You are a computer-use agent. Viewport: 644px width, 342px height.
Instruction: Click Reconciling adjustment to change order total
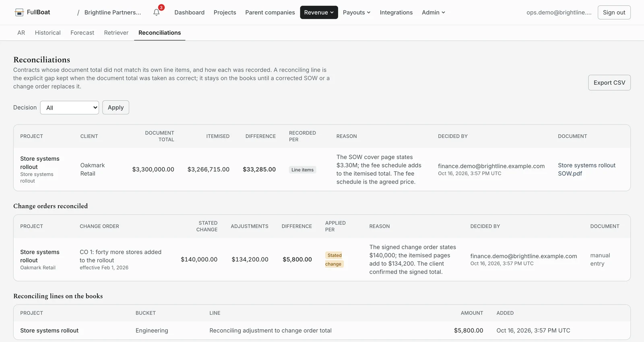[x=270, y=331]
